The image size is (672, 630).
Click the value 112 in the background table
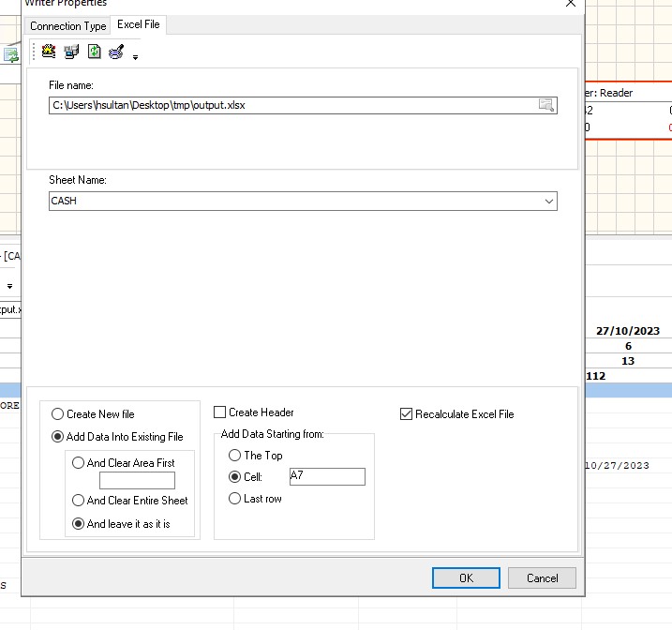coord(596,376)
